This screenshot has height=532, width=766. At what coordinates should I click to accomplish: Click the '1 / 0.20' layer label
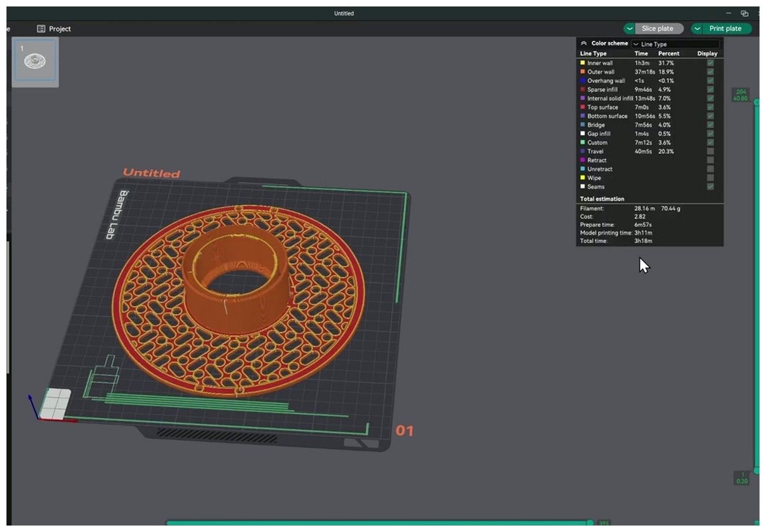(742, 478)
